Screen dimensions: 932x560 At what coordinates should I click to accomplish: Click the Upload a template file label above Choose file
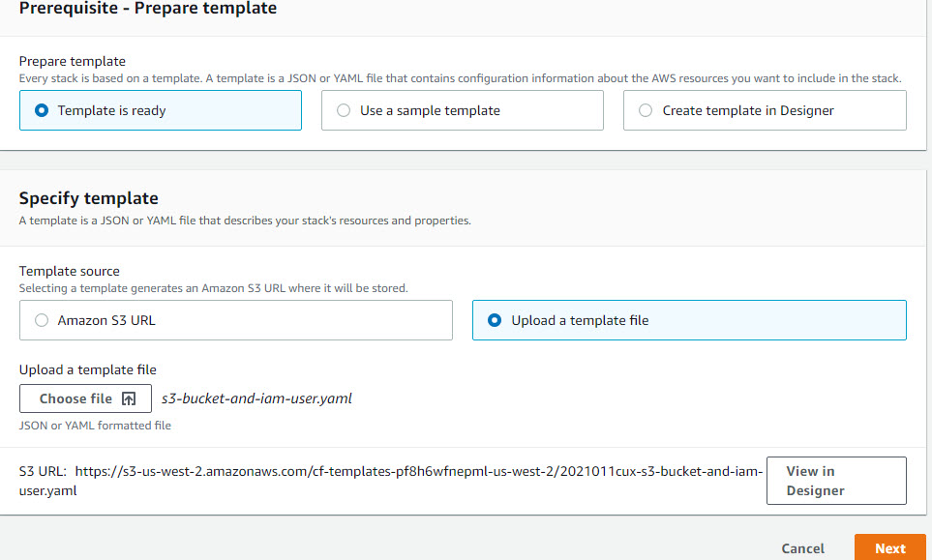click(x=87, y=369)
